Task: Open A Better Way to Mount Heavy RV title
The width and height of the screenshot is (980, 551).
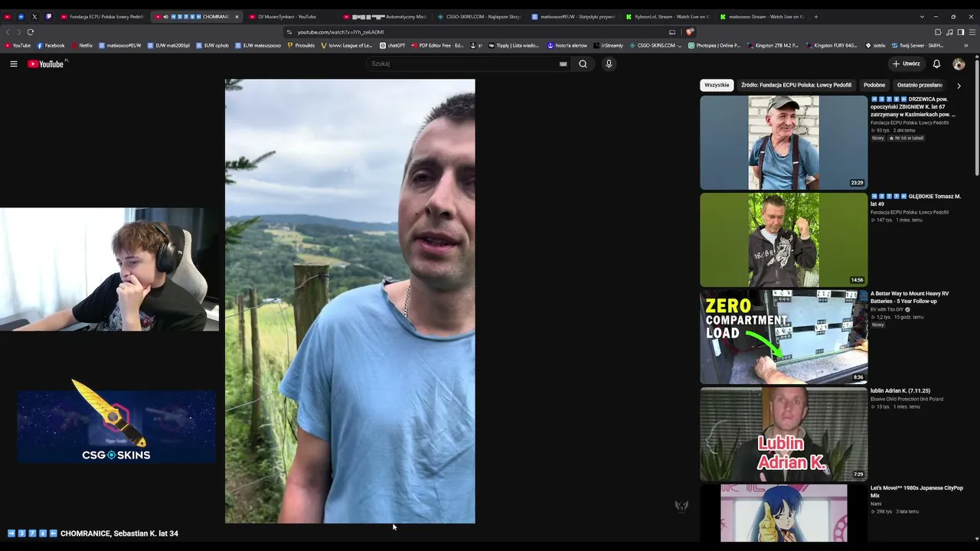Action: tap(910, 297)
